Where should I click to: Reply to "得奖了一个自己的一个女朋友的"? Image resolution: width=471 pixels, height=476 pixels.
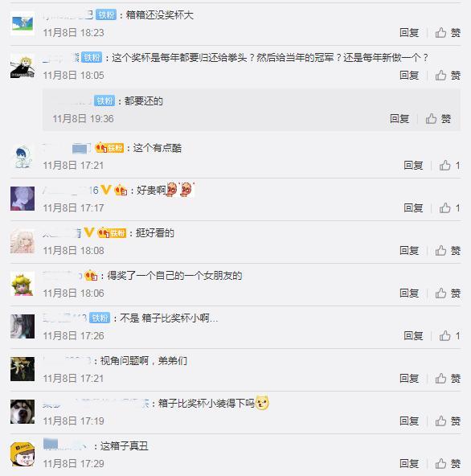[409, 293]
